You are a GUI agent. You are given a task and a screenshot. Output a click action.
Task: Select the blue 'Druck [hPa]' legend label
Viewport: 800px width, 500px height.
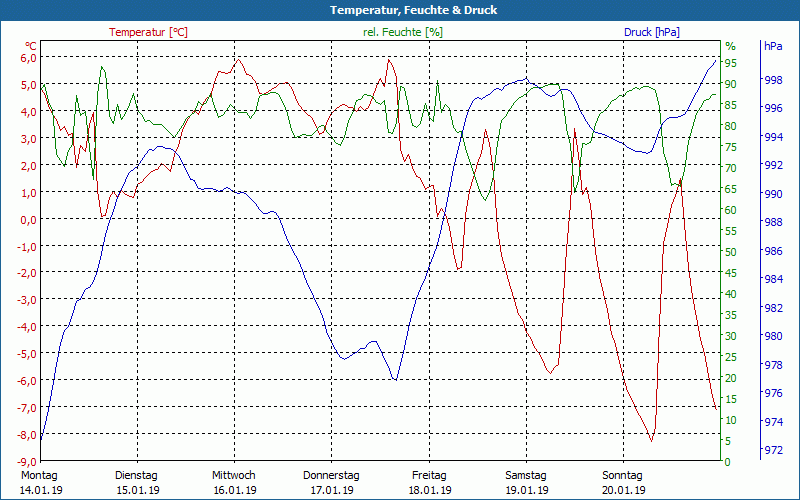tap(652, 32)
